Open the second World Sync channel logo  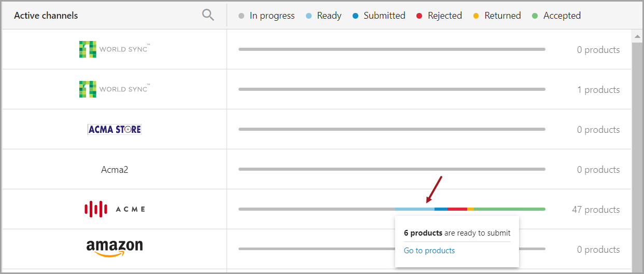pos(115,89)
